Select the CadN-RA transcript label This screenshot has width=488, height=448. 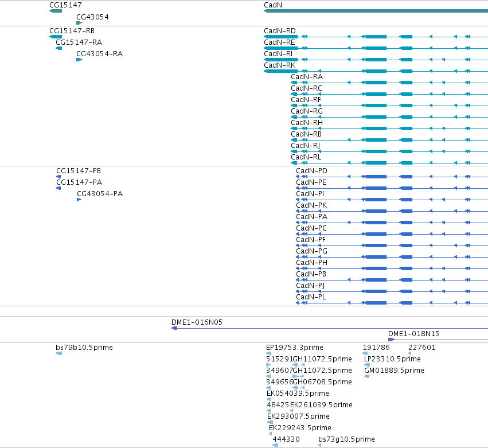(x=307, y=77)
